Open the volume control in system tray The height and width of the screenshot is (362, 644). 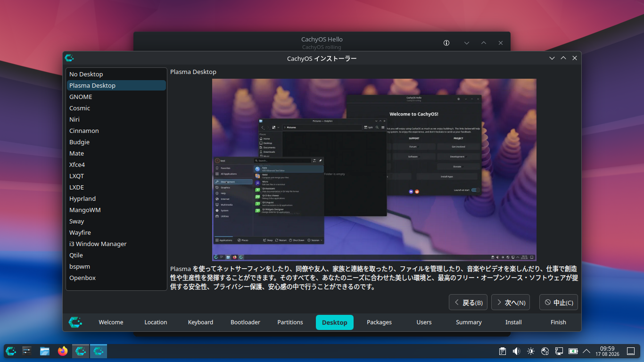pyautogui.click(x=517, y=351)
